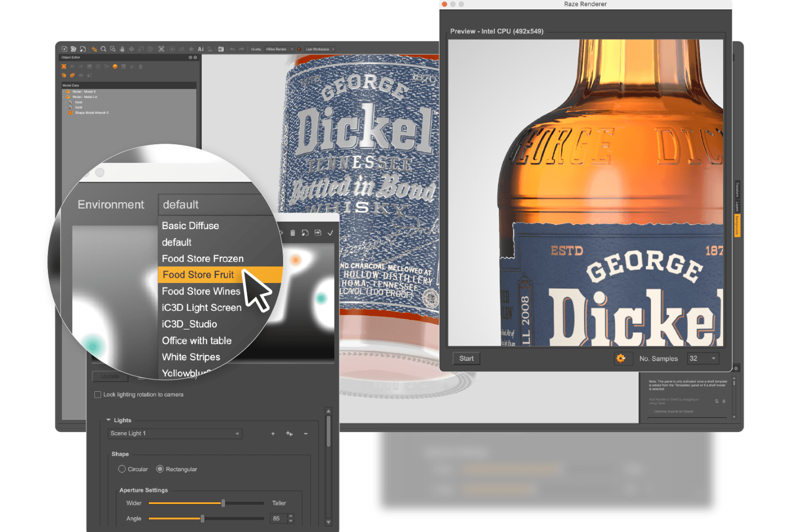This screenshot has width=799, height=532.
Task: Choose White Stripes environment
Action: click(191, 357)
